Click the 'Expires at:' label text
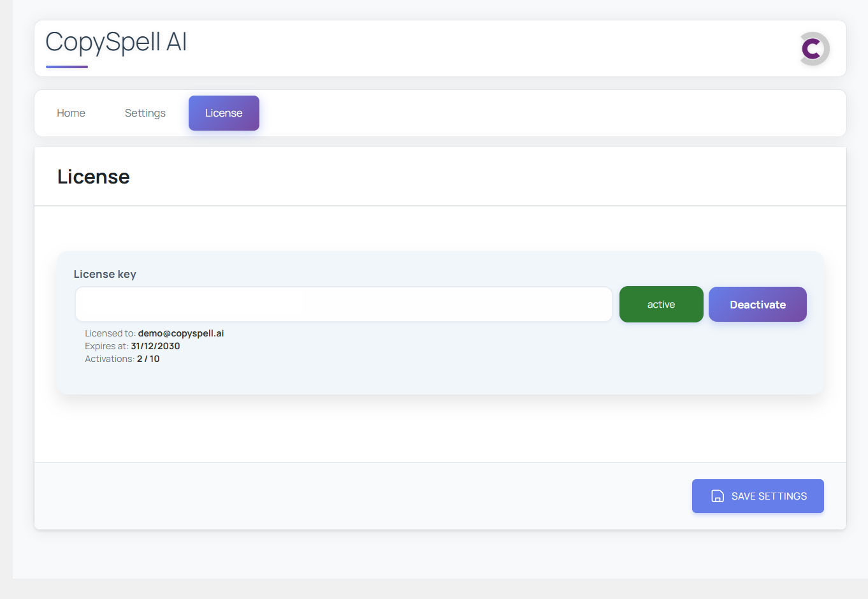The image size is (868, 599). (x=106, y=346)
